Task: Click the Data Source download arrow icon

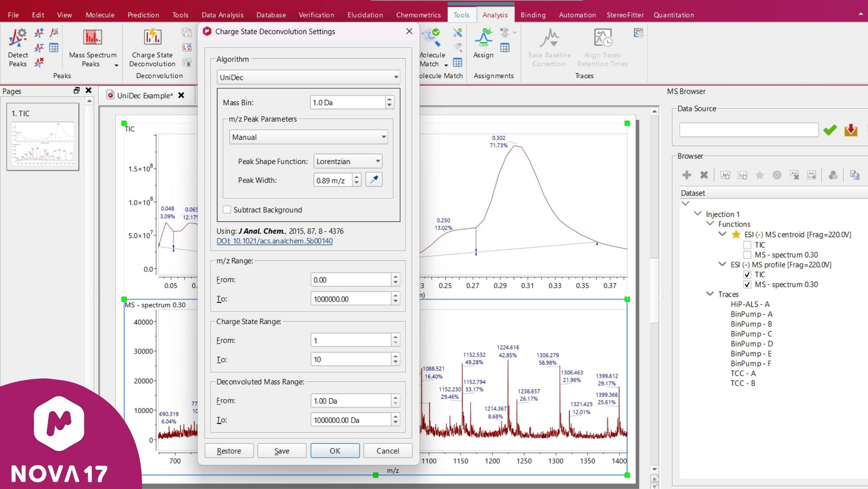Action: (x=850, y=130)
